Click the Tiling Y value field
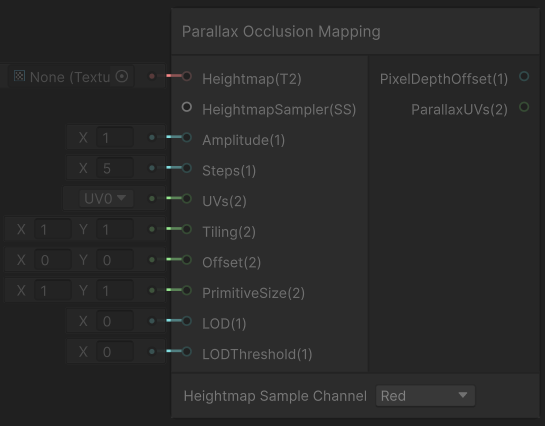The height and width of the screenshot is (426, 545). click(115, 229)
